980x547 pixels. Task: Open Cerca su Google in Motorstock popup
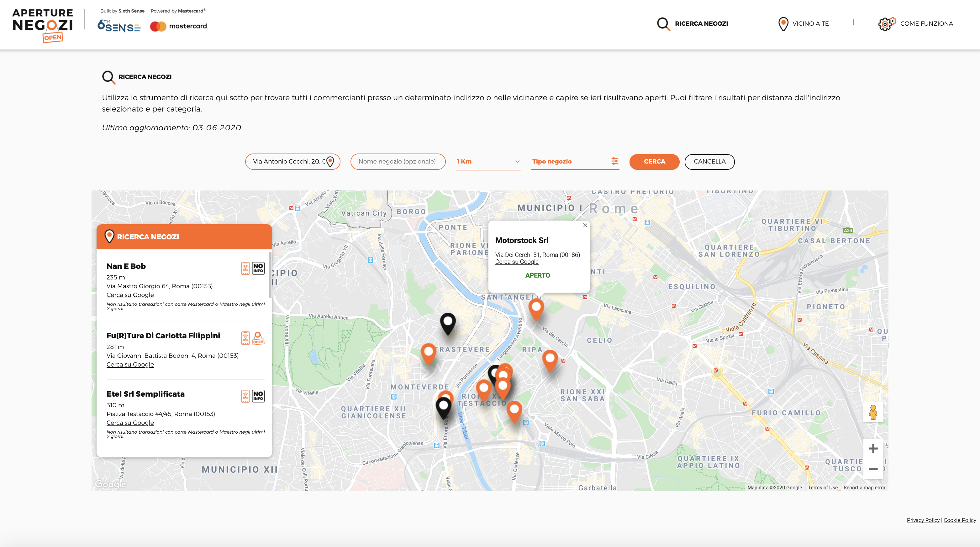[x=517, y=262]
